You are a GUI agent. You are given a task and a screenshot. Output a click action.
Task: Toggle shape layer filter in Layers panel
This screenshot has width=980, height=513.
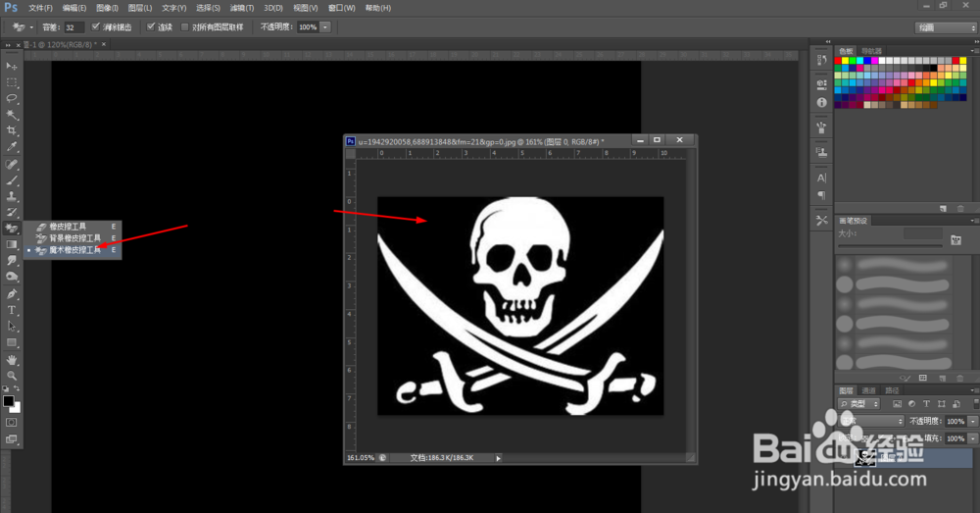pos(941,404)
